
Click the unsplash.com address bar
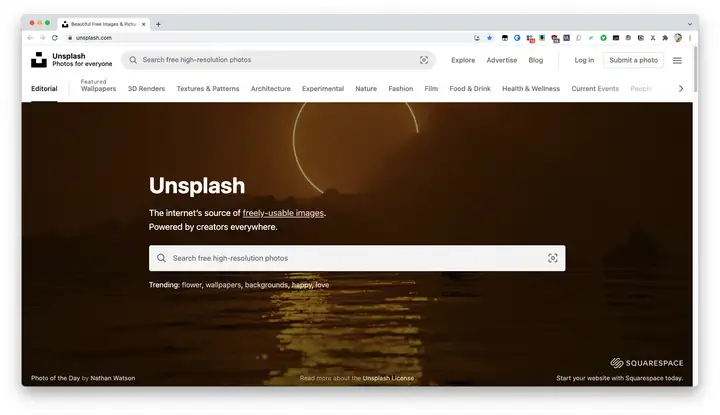click(x=269, y=38)
